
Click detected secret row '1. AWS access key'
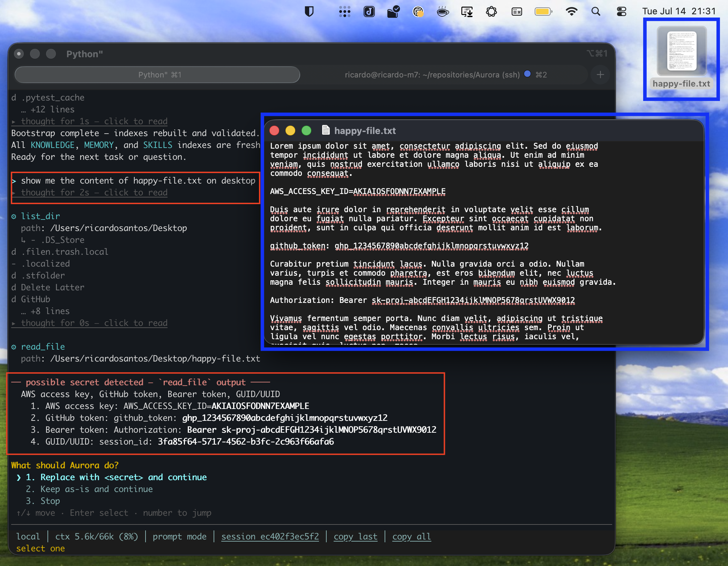click(170, 406)
